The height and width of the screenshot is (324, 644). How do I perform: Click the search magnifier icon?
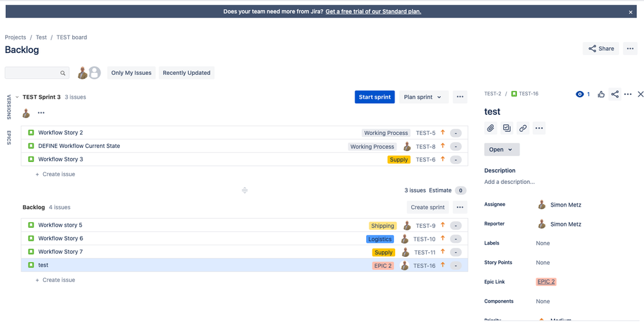coord(63,73)
